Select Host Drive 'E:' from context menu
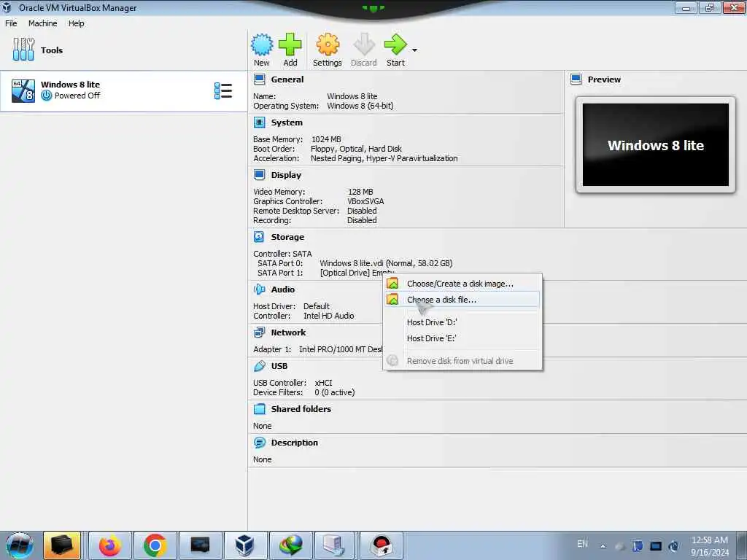 pyautogui.click(x=462, y=338)
